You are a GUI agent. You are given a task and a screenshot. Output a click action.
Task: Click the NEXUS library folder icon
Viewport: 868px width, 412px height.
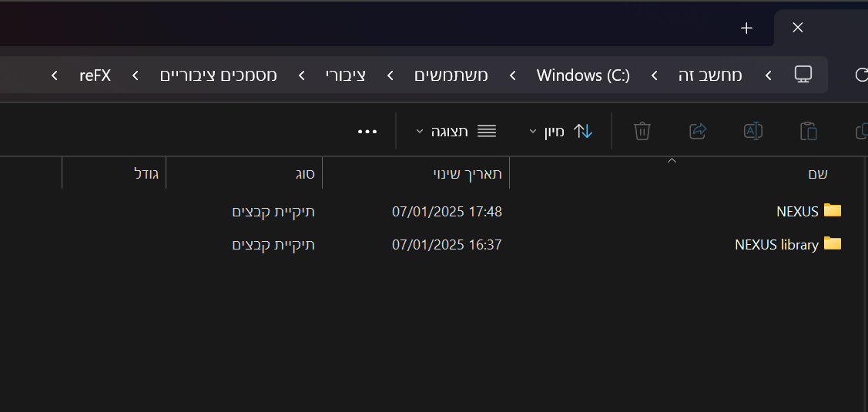click(833, 243)
